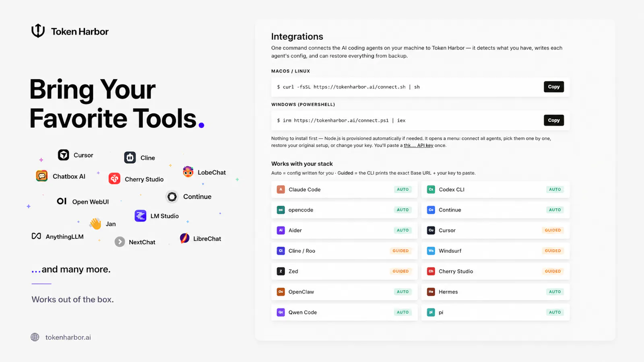This screenshot has height=362, width=644.
Task: Click the '...and many more.' text
Action: point(71,269)
